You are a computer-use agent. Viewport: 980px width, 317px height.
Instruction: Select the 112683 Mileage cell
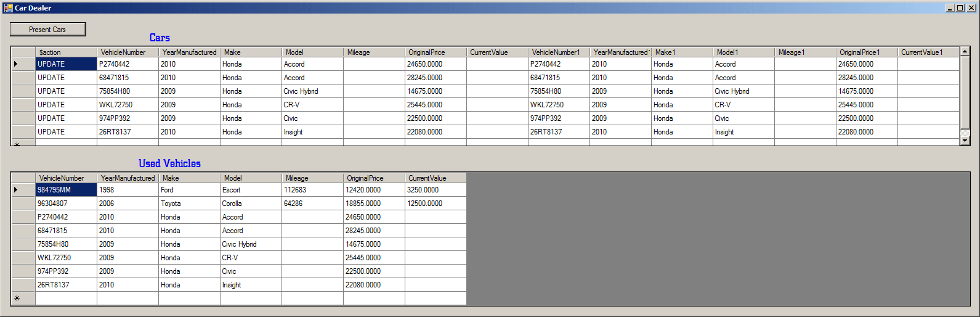coord(312,190)
